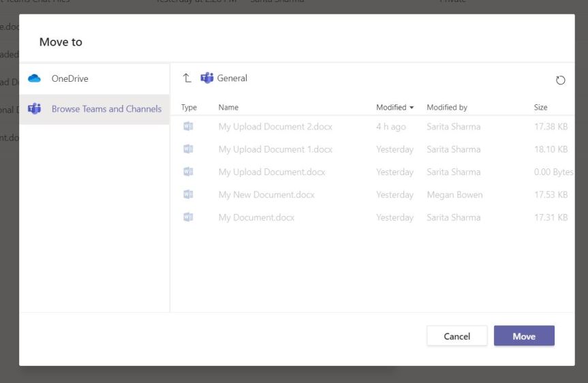The image size is (588, 383).
Task: Click the OneDrive cloud icon
Action: (34, 78)
